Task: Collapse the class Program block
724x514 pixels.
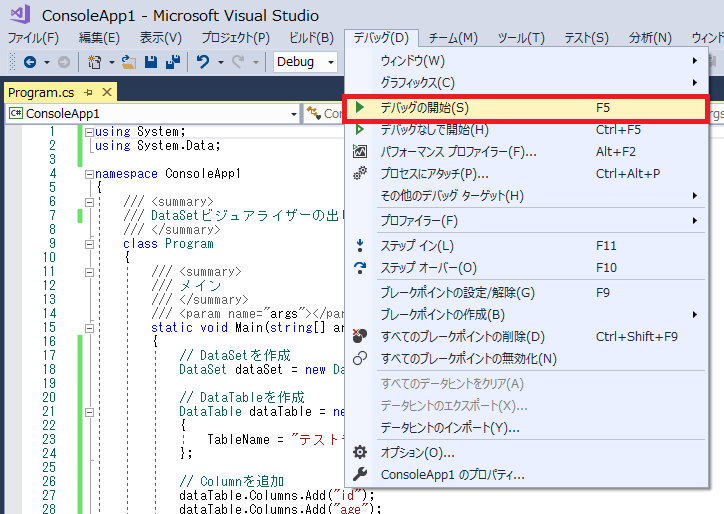Action: [90, 244]
